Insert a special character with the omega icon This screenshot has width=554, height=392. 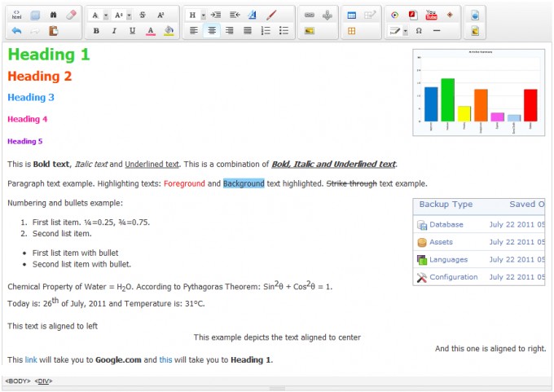click(419, 31)
